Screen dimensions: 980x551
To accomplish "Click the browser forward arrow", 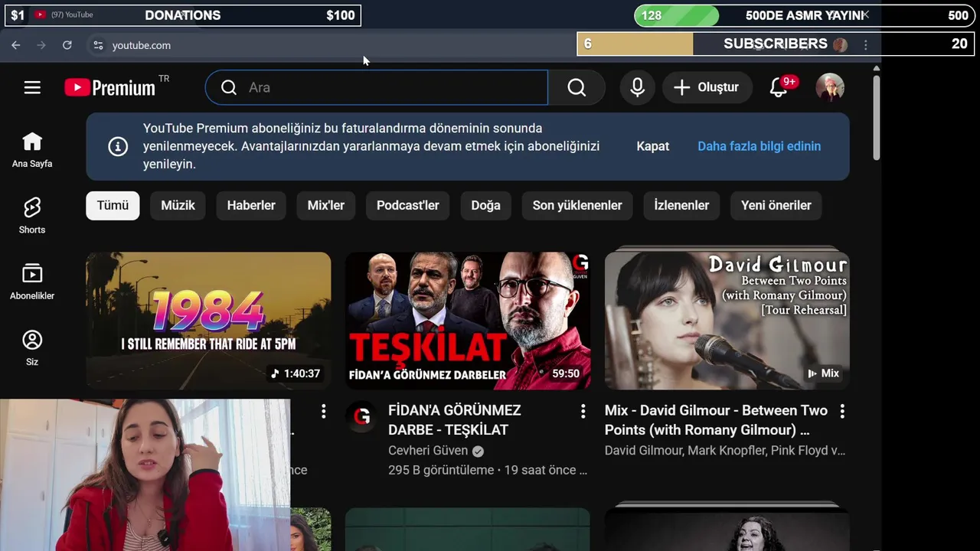I will point(41,45).
